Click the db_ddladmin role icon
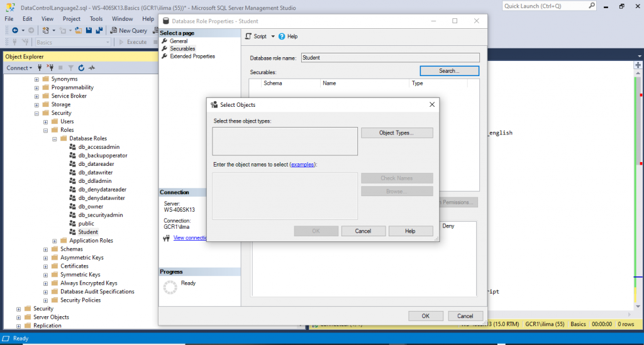Viewport: 644px width, 345px height. [x=73, y=180]
